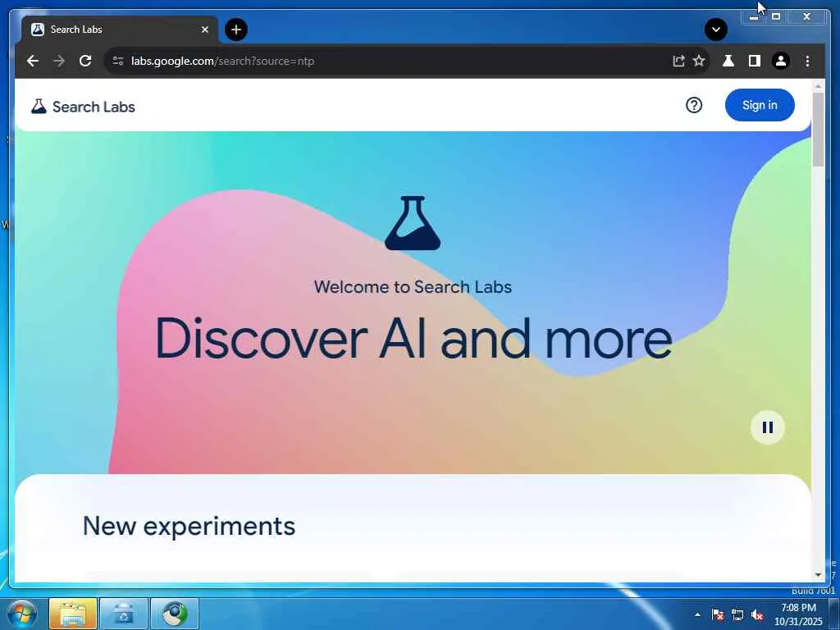Open the Chrome three-dot menu

point(807,61)
